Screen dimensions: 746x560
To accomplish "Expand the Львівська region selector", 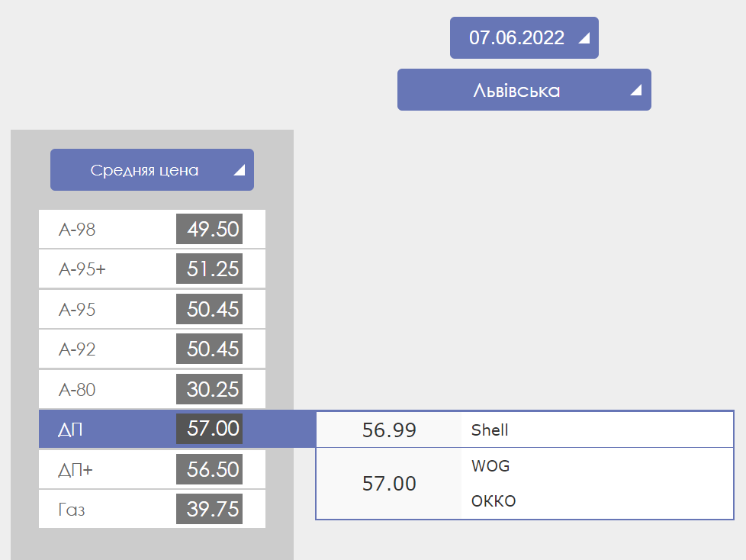I will (x=523, y=91).
